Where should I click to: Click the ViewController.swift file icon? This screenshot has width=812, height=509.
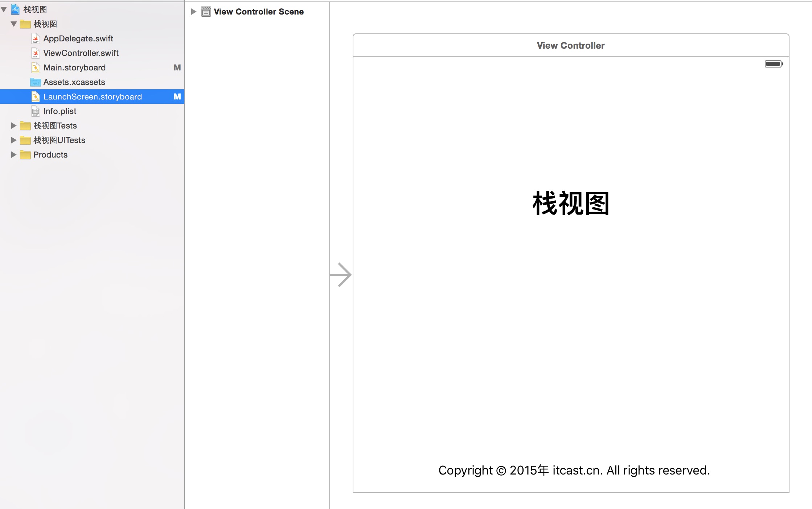pos(36,53)
